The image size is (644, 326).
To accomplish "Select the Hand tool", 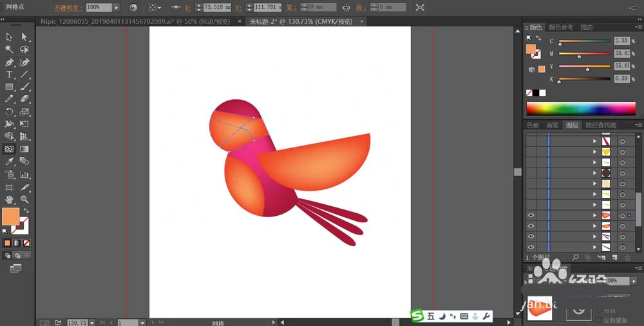I will tap(9, 200).
